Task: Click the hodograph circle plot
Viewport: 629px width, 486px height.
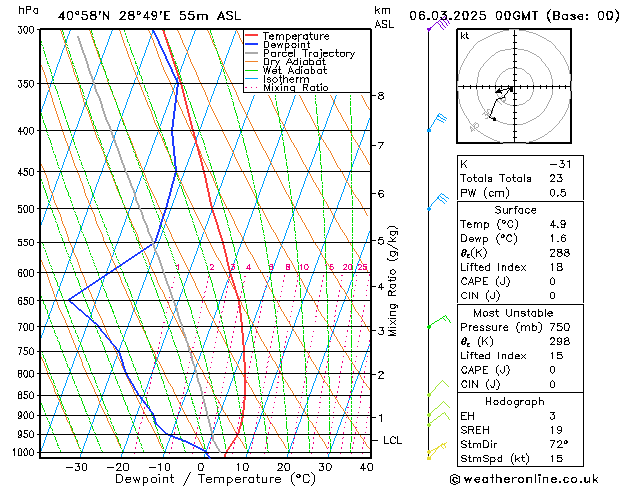Action: [x=508, y=88]
